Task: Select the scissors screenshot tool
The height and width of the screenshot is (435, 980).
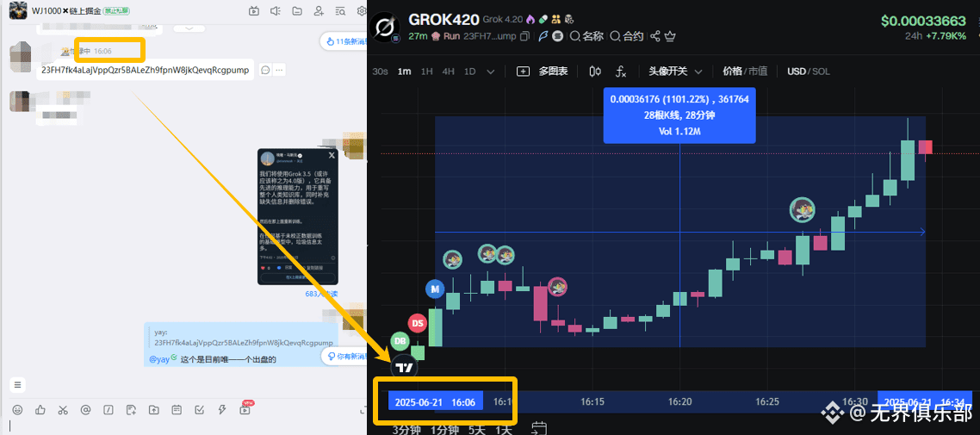Action: click(63, 410)
